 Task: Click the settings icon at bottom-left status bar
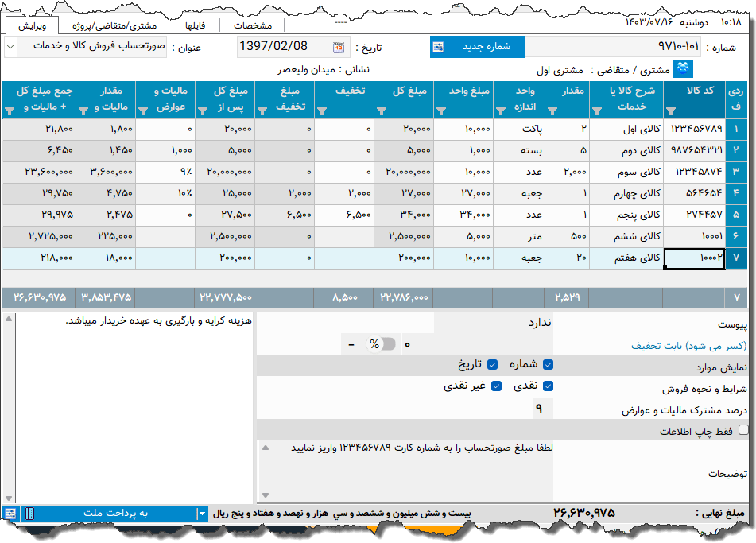10,514
